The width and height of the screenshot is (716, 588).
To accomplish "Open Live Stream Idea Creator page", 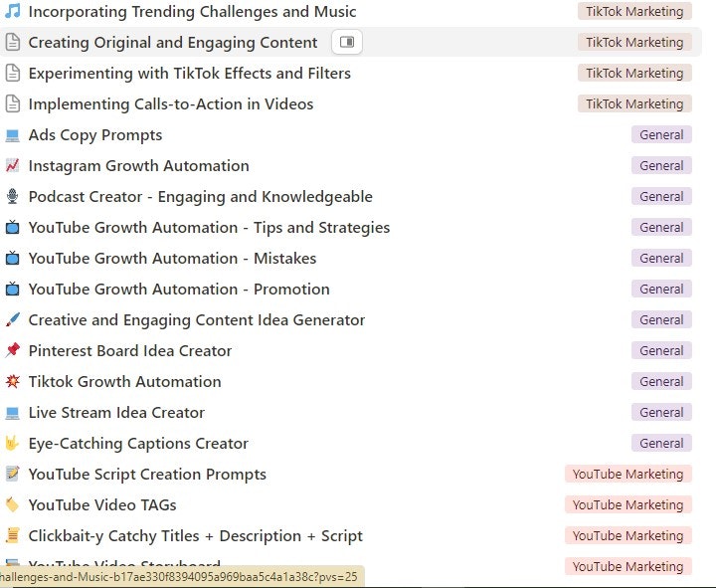I will [116, 412].
